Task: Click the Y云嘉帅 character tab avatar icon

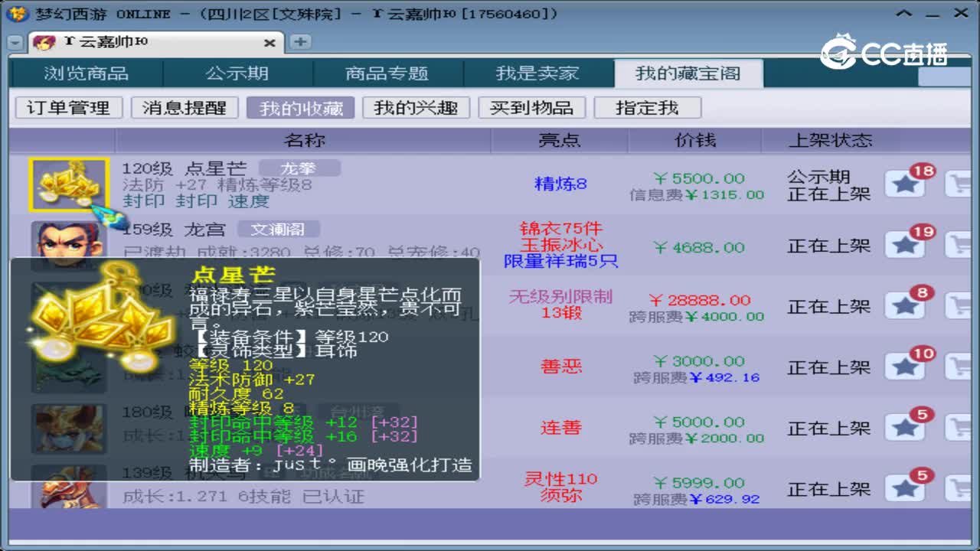Action: tap(44, 42)
